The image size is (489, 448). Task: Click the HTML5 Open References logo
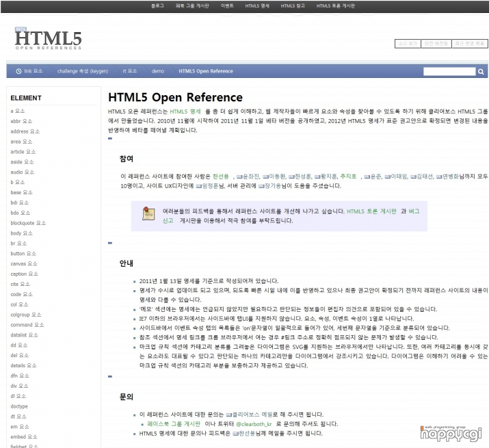pyautogui.click(x=48, y=39)
